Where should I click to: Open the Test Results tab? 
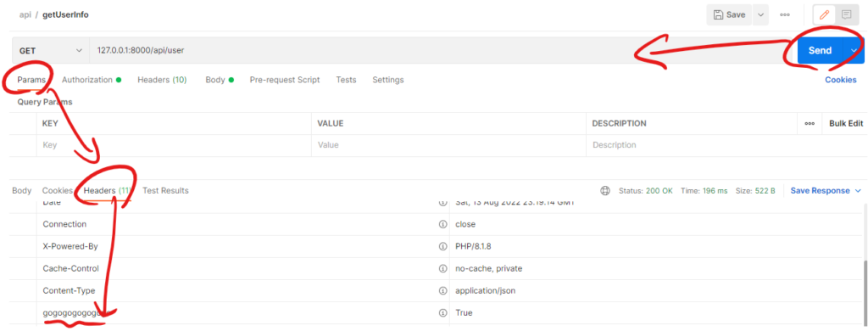pyautogui.click(x=165, y=191)
